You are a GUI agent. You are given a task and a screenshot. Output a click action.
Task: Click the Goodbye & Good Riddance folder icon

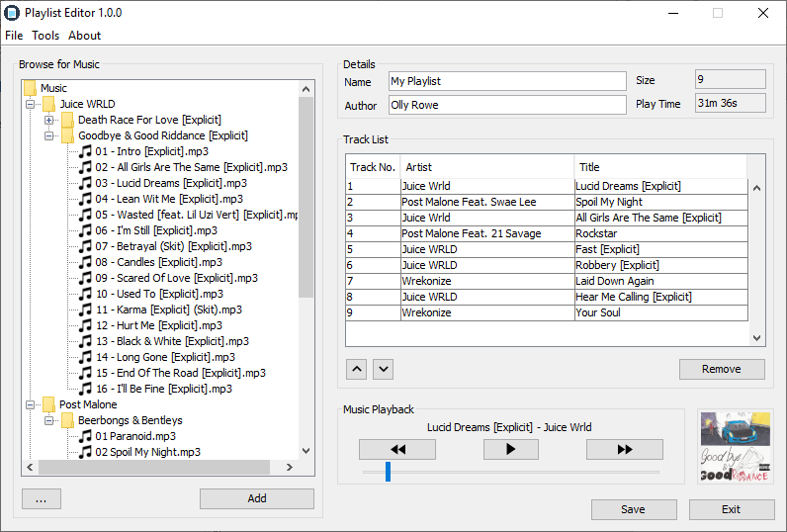(68, 135)
